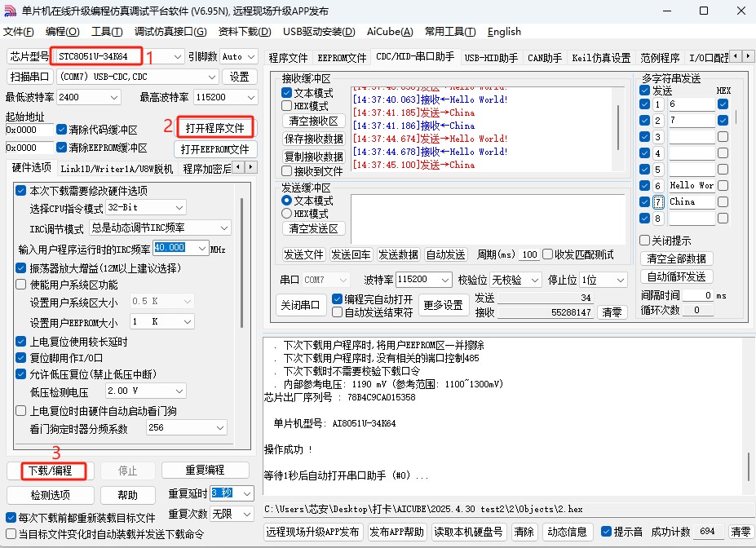
Task: Expand the 波特率 115200 dropdown in serial assistant
Action: (x=445, y=280)
